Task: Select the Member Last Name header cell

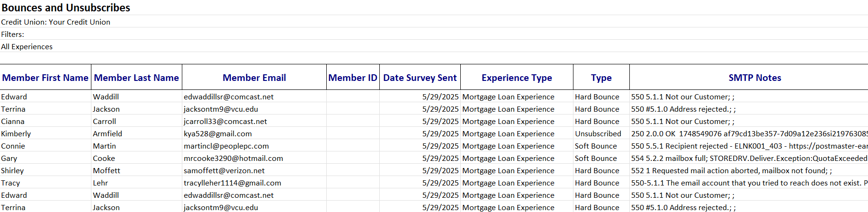Action: pos(136,78)
